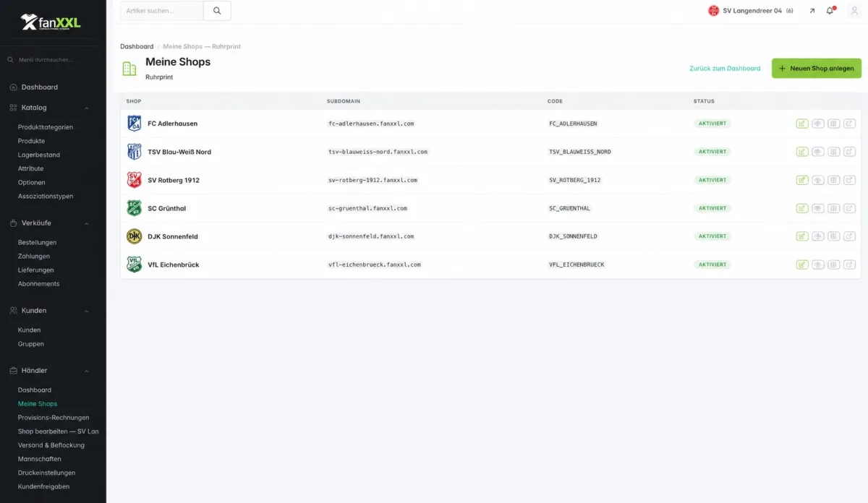Screen dimensions: 868x503
Task: Edit DJK Sonnenfeld shop pencil icon
Action: coord(802,236)
